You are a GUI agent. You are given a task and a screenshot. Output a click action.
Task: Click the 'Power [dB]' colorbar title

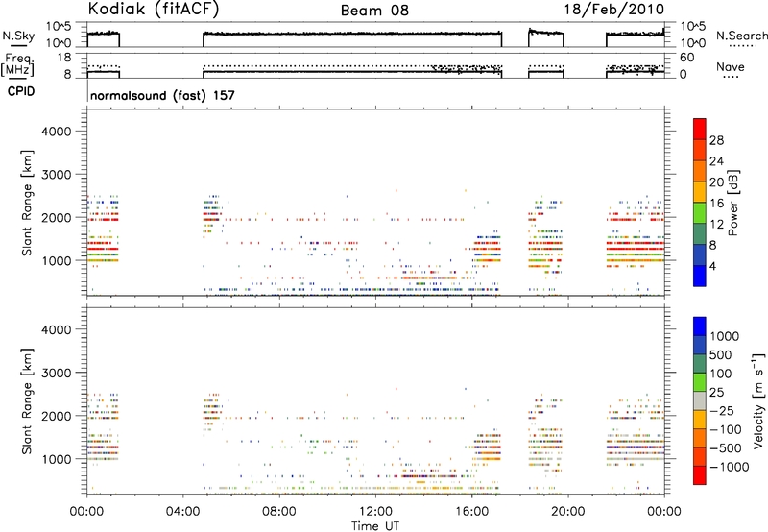pos(733,203)
